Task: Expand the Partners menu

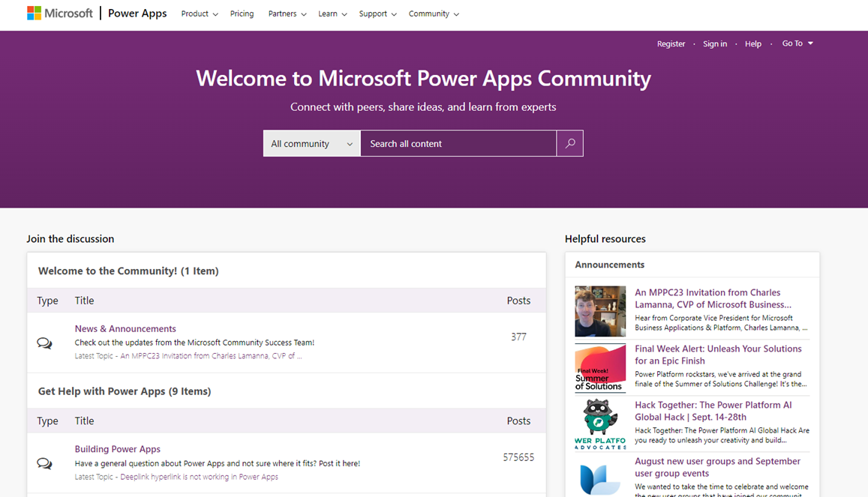Action: 287,13
